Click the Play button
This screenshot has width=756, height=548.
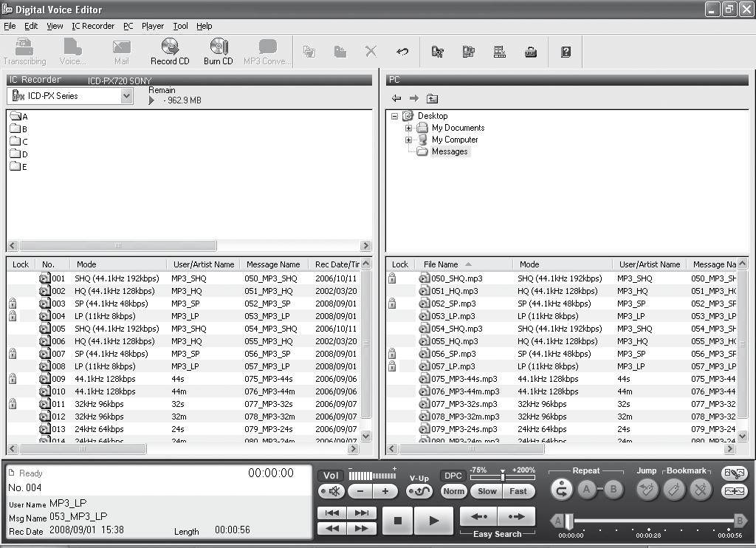[x=433, y=521]
